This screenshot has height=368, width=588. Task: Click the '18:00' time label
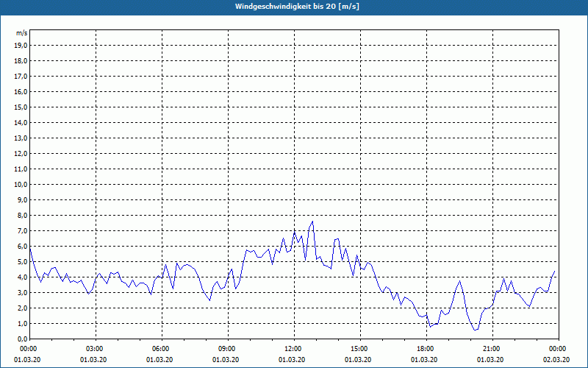point(427,349)
